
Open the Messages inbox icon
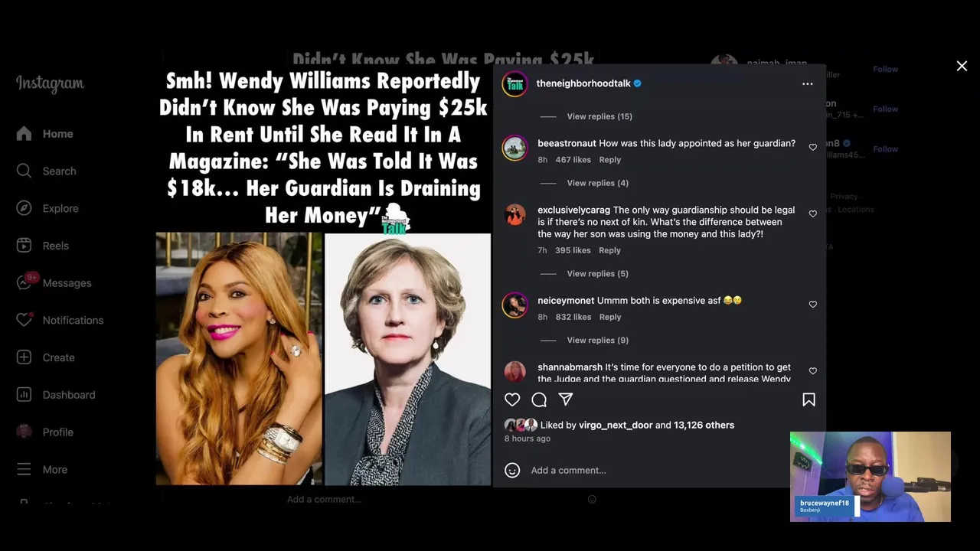click(x=24, y=282)
